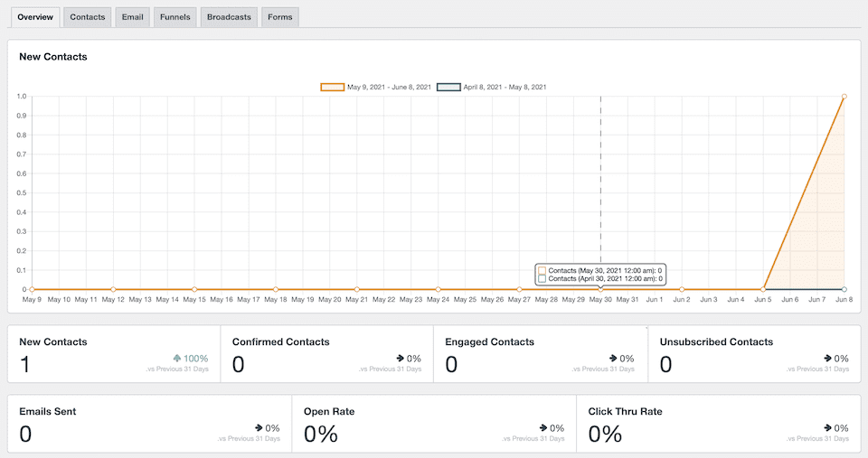Viewport: 868px width, 458px height.
Task: Click the arrow icon in Emails Sent card
Action: (259, 427)
